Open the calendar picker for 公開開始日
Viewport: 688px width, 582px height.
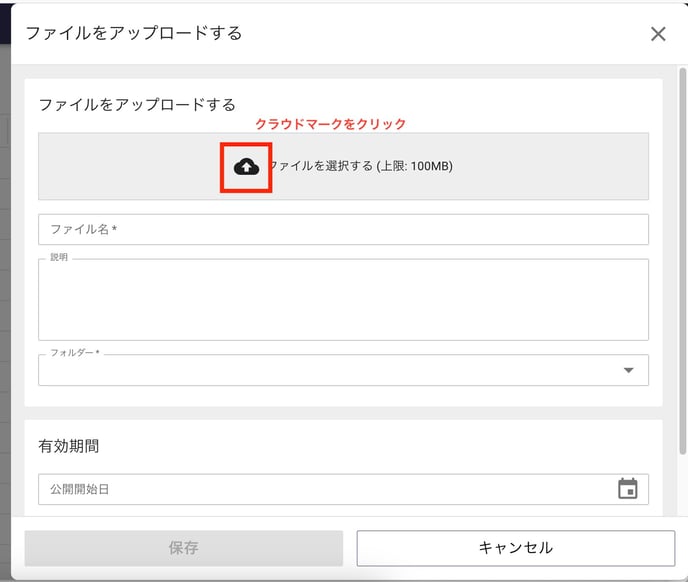click(x=627, y=489)
